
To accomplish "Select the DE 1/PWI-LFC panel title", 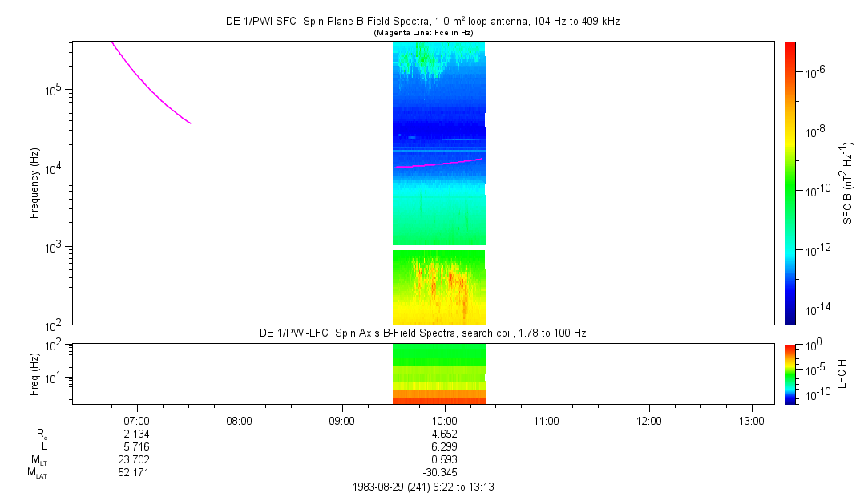I will pyautogui.click(x=422, y=333).
